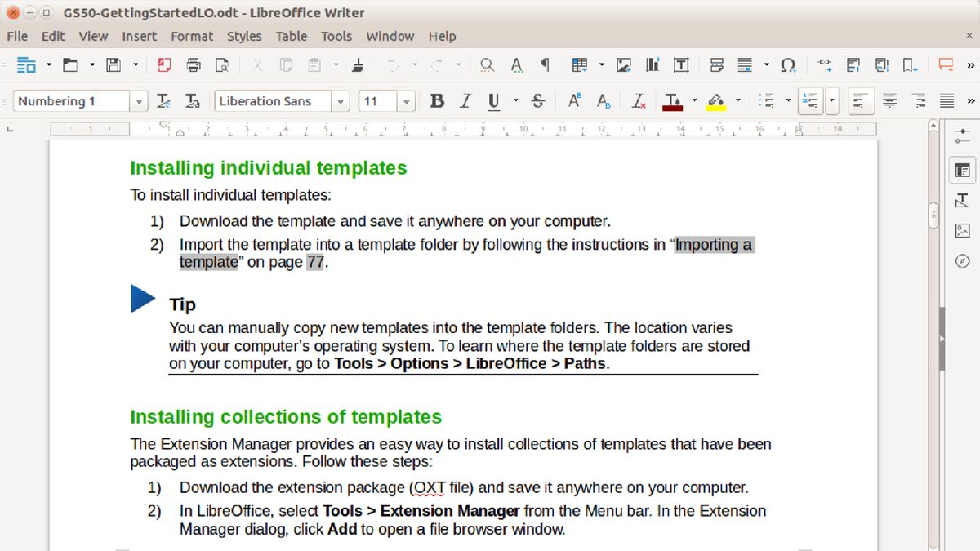
Task: Toggle formatting marks display
Action: click(546, 64)
